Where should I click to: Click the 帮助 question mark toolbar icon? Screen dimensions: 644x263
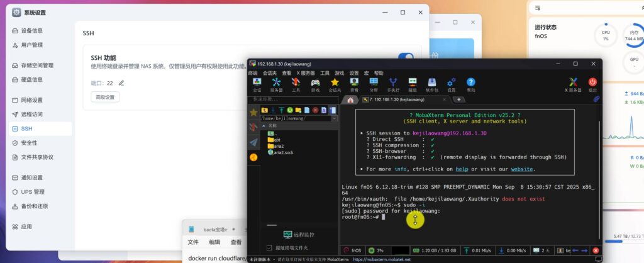pos(470,85)
